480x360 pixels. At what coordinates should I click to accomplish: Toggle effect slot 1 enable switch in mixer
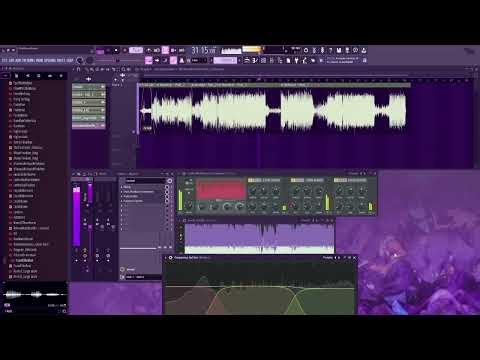[x=167, y=188]
